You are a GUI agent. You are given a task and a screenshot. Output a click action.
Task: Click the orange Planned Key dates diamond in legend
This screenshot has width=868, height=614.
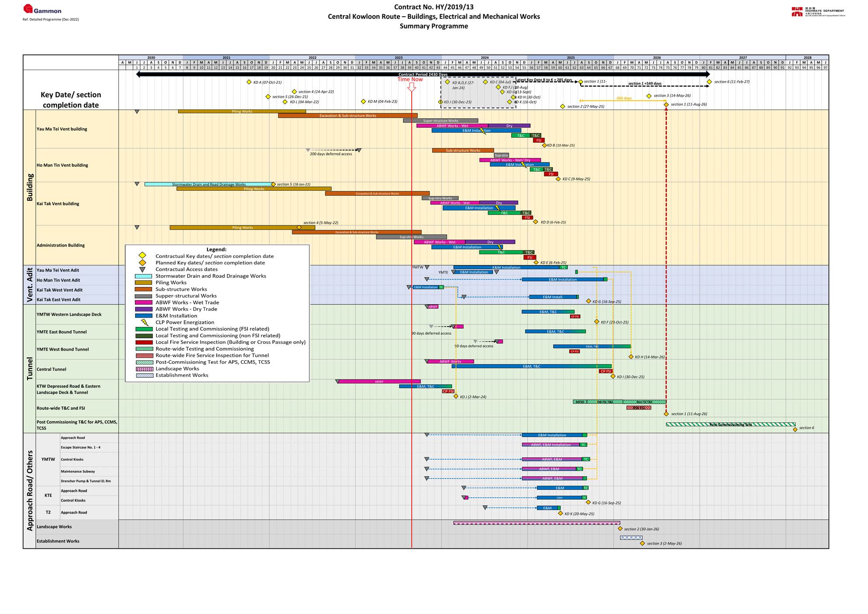(142, 263)
